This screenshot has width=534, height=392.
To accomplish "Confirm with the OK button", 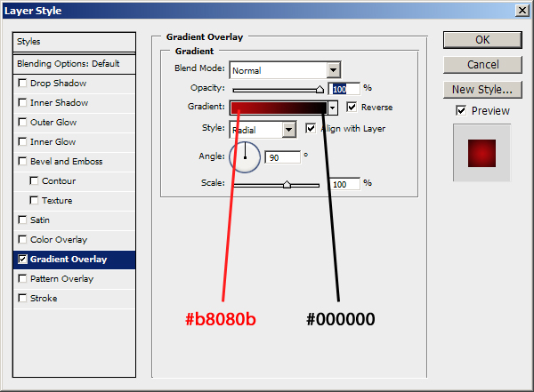I will click(x=482, y=40).
